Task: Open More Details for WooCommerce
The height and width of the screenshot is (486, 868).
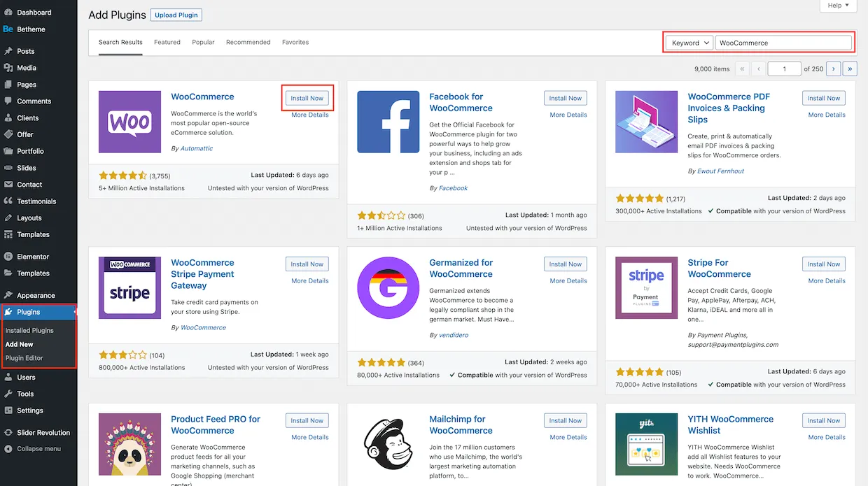Action: pyautogui.click(x=310, y=115)
